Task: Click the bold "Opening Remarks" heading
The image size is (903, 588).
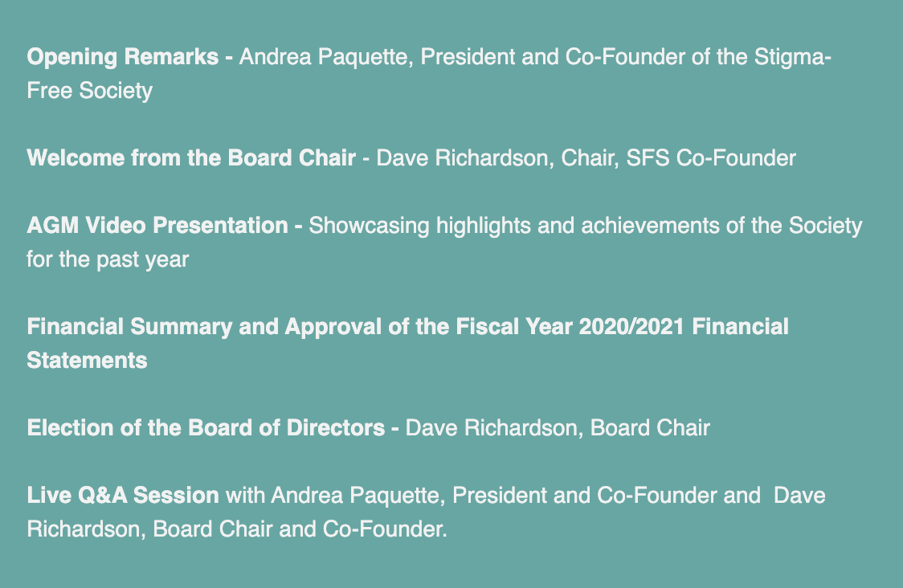Action: [x=123, y=57]
